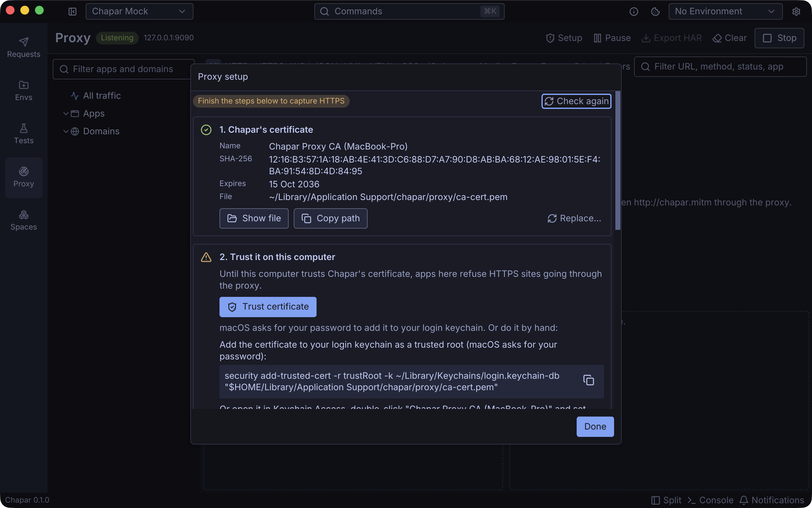This screenshot has width=812, height=508.
Task: Click the Commands search field
Action: (409, 11)
